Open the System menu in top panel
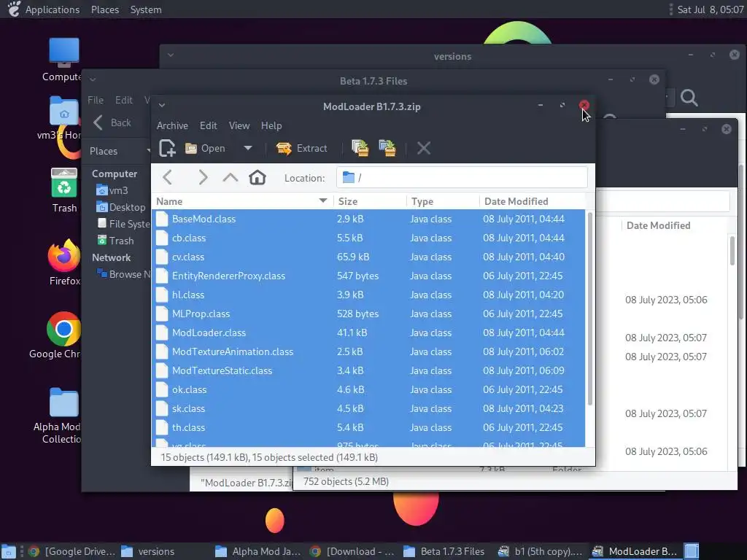This screenshot has width=747, height=560. point(146,9)
